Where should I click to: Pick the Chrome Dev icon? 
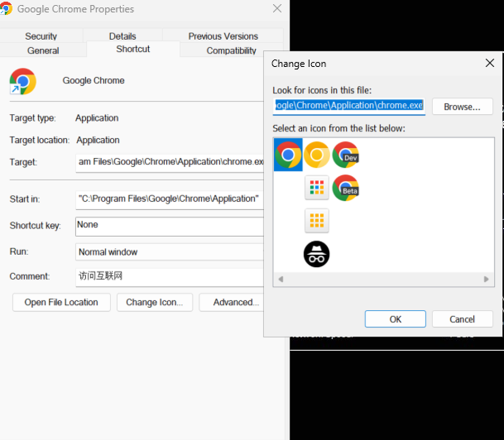[x=346, y=155]
